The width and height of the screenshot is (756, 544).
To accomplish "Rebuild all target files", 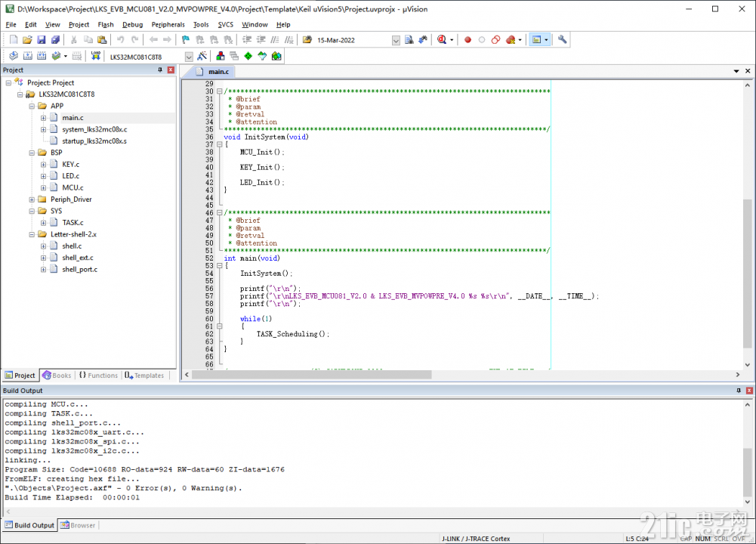I will point(42,57).
